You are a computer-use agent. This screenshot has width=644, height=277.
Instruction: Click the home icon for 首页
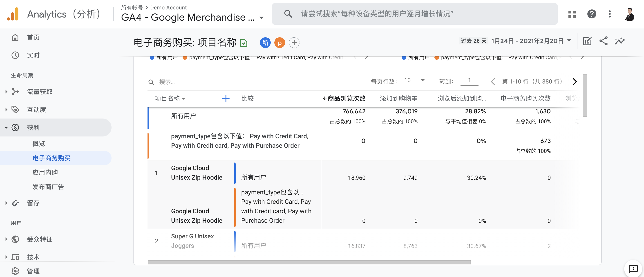click(x=15, y=37)
